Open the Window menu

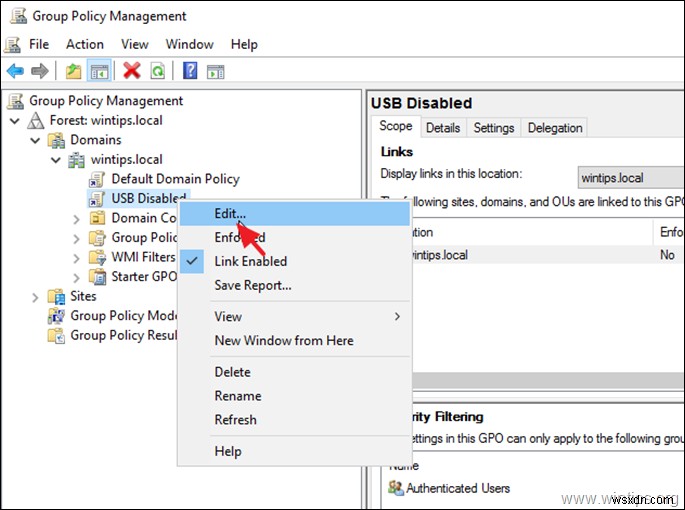(x=190, y=45)
